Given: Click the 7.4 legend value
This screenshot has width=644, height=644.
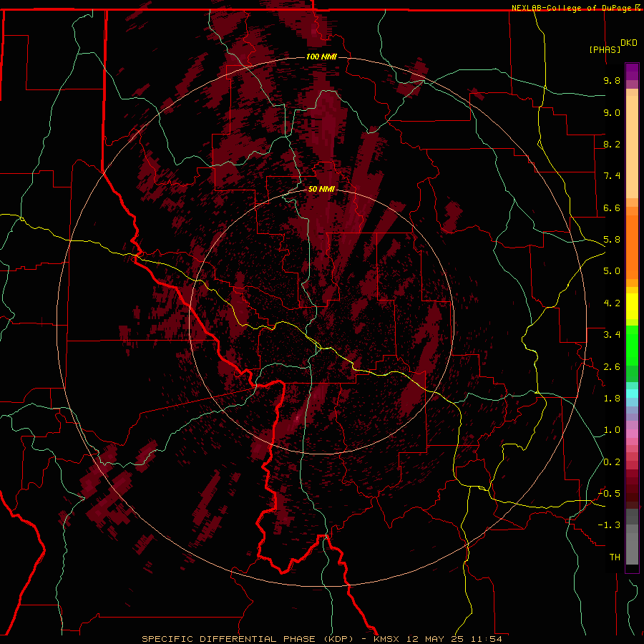Looking at the screenshot, I should (612, 176).
